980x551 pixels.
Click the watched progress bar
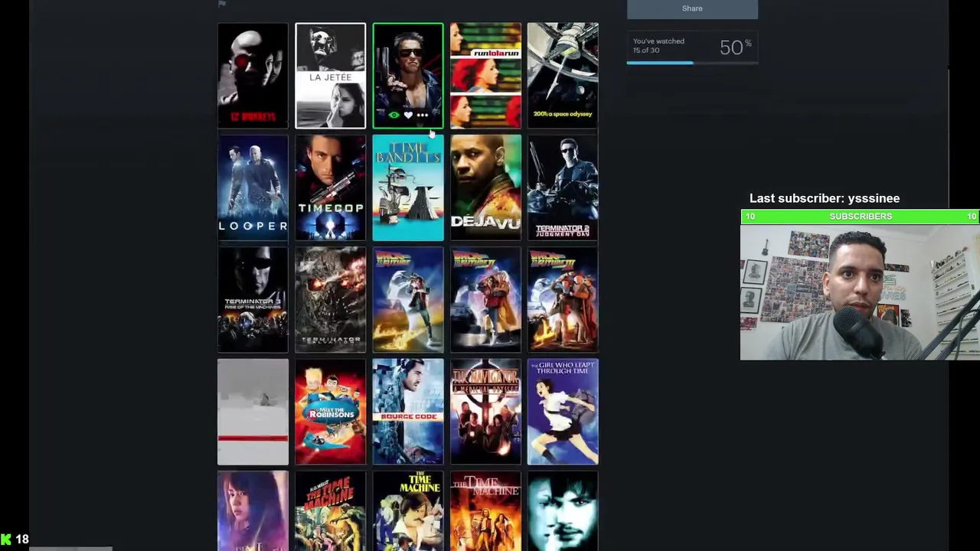tap(692, 63)
